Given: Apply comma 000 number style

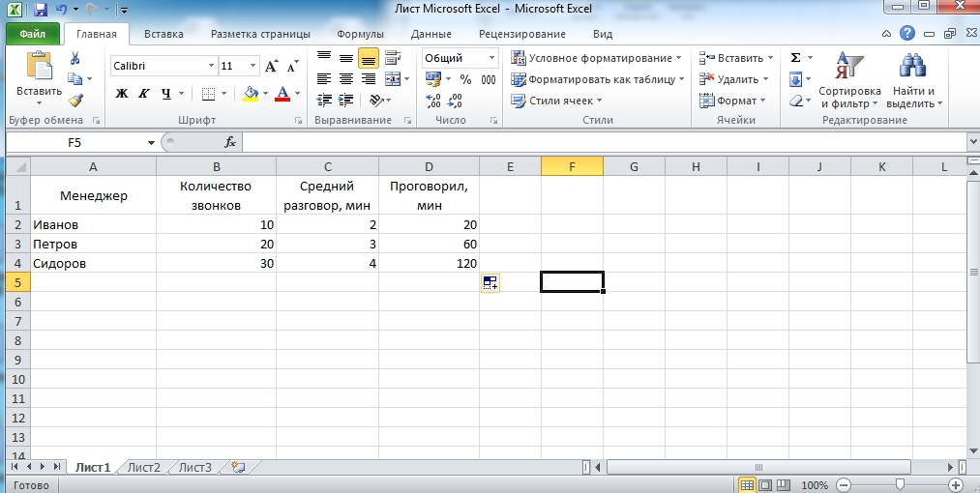Looking at the screenshot, I should 489,79.
